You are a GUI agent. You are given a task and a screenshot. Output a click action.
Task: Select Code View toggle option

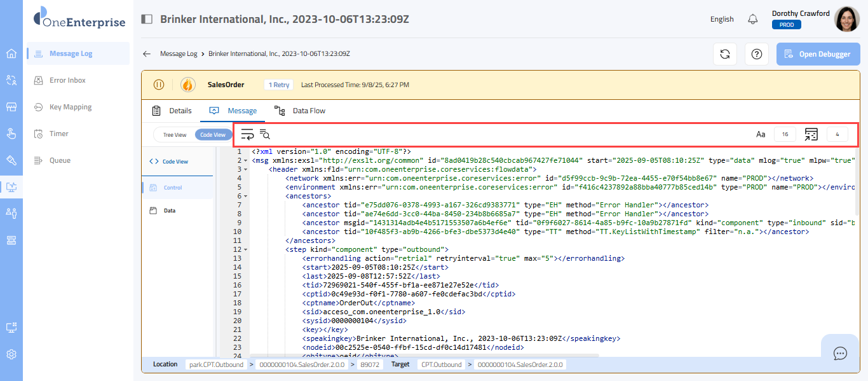[213, 135]
